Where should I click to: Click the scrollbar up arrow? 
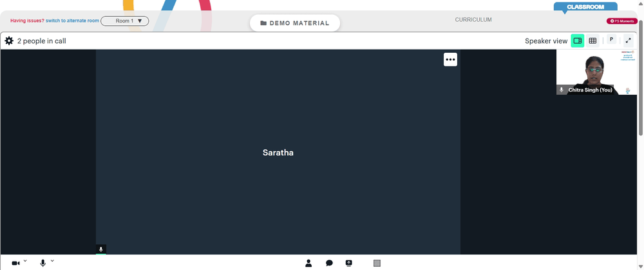[641, 3]
